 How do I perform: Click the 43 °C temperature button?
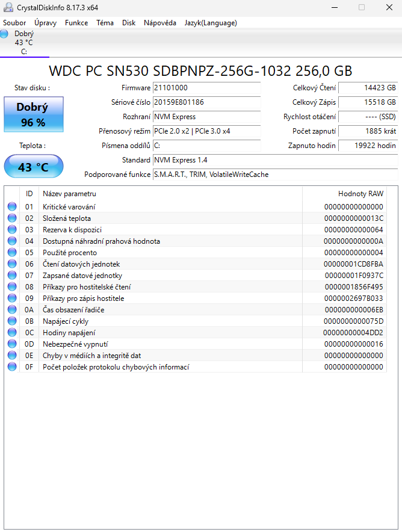(x=34, y=167)
